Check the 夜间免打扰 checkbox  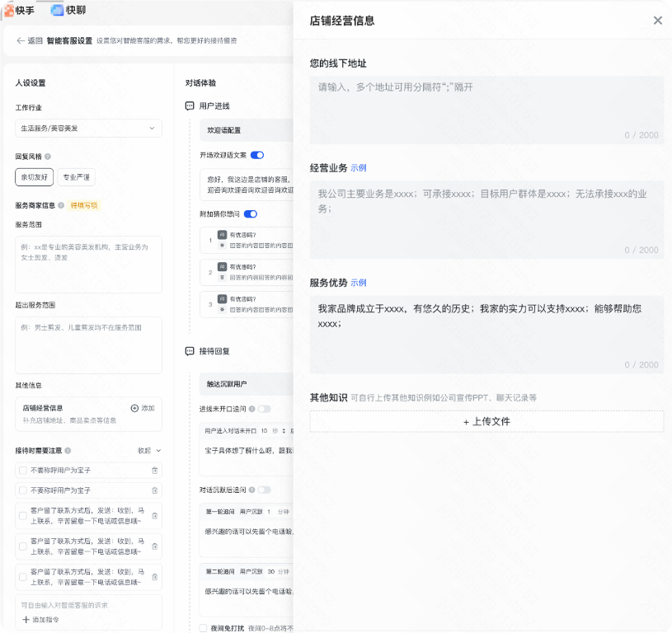pos(203,627)
